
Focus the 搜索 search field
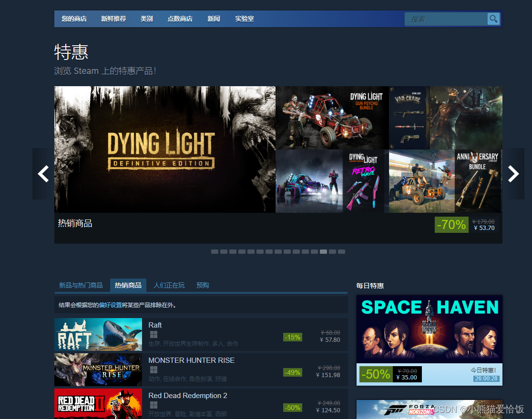[446, 19]
